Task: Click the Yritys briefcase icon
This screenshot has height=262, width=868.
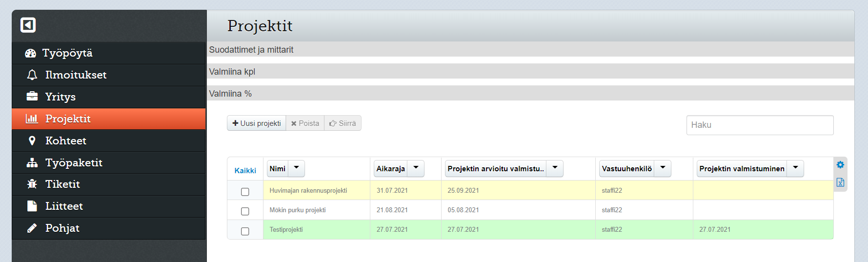Action: (32, 96)
